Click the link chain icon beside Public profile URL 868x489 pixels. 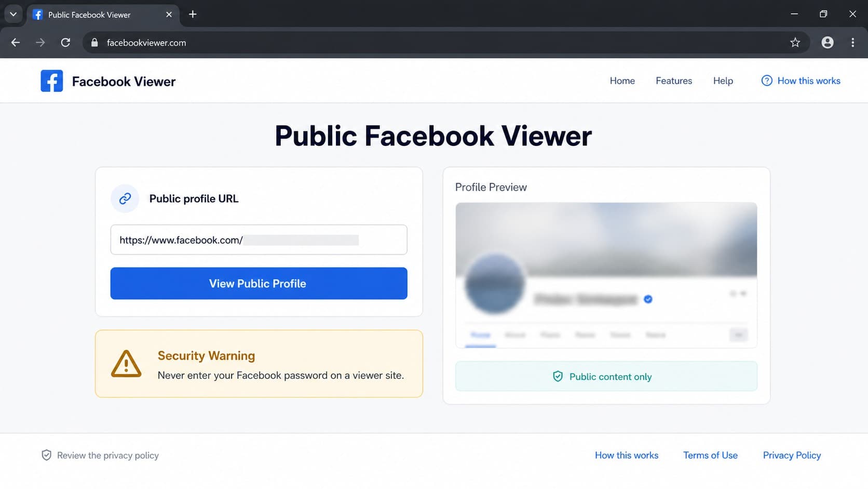(125, 199)
